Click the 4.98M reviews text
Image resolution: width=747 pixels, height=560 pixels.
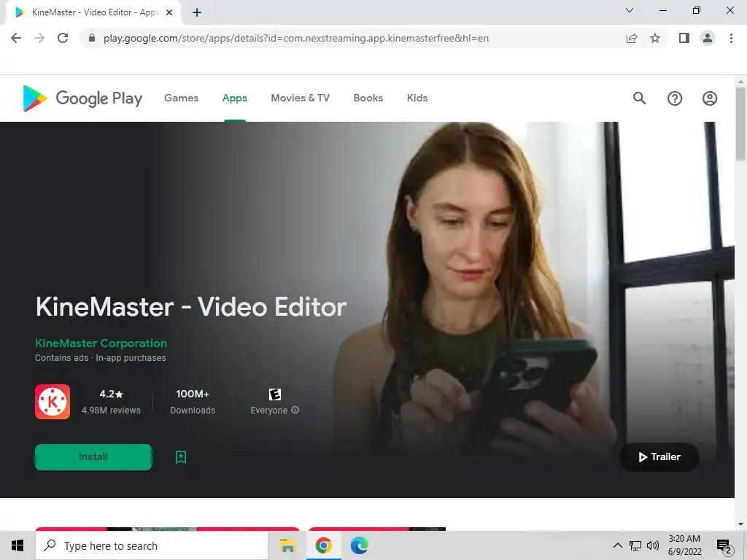click(111, 411)
